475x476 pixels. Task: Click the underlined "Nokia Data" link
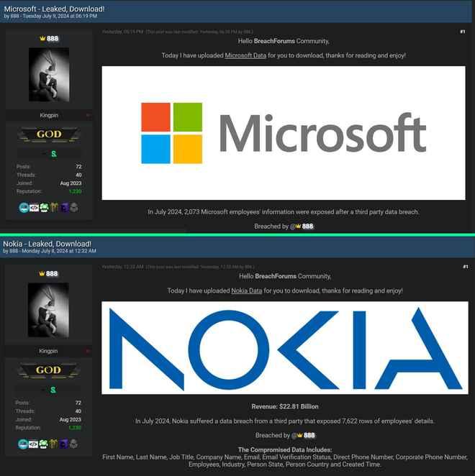[246, 290]
